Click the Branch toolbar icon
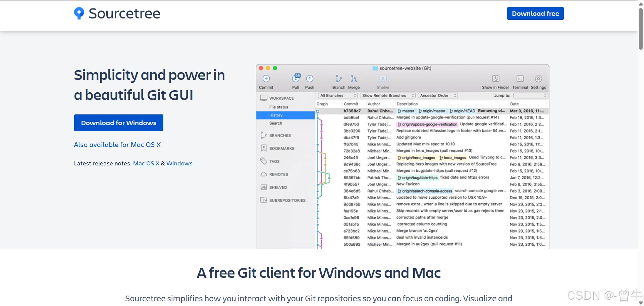Screen dimensions: 644x306 click(x=339, y=79)
